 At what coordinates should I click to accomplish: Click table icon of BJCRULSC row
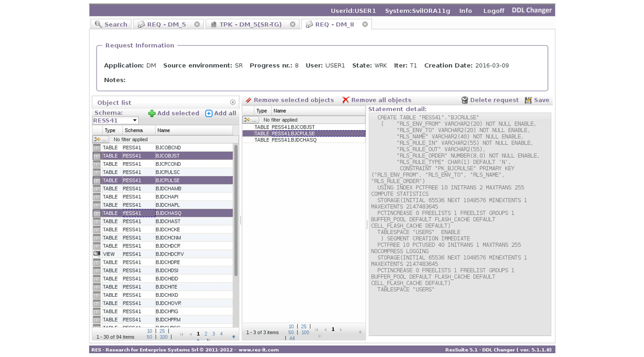pyautogui.click(x=97, y=172)
